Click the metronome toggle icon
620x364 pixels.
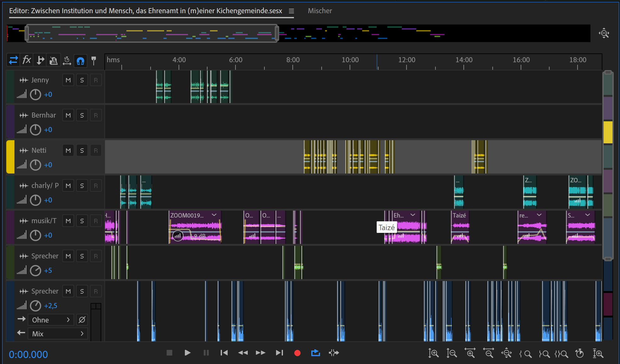point(53,60)
